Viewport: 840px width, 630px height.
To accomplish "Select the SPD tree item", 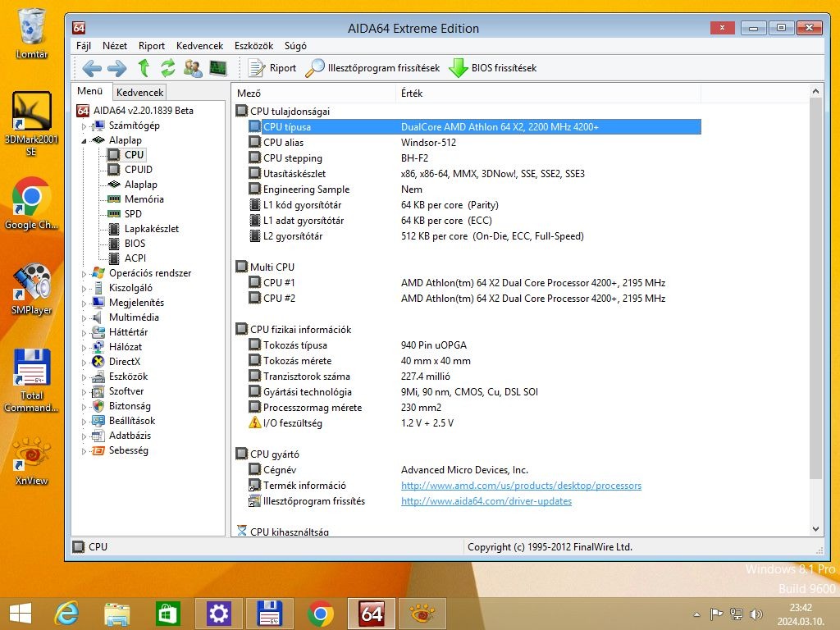I will (x=133, y=214).
